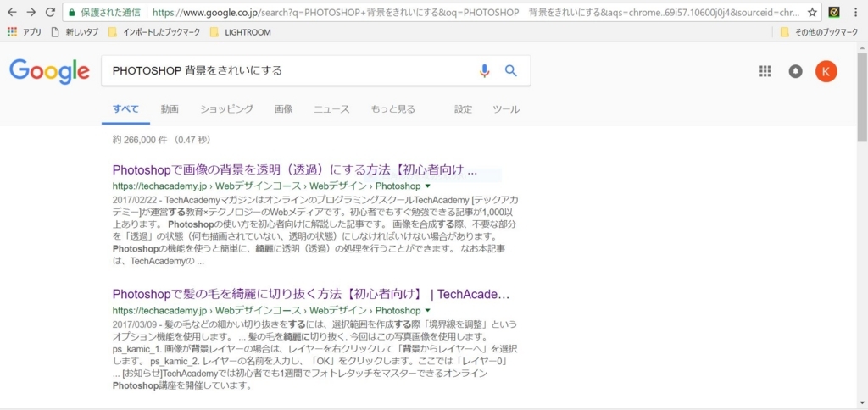This screenshot has height=410, width=868.
Task: Open the 設定 search settings menu
Action: [x=464, y=109]
